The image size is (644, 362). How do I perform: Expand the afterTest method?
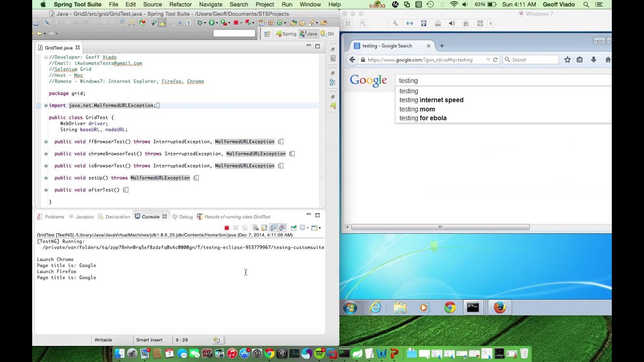(x=46, y=190)
